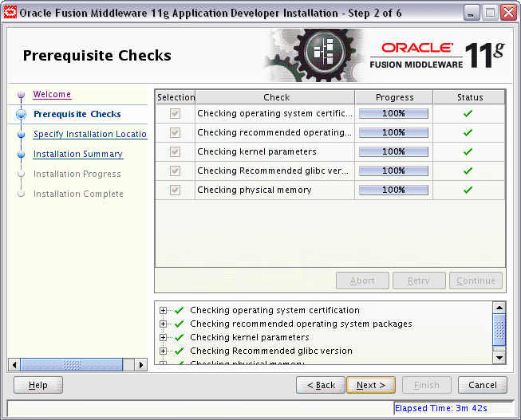Expand Checking kernel parameters log node
The height and width of the screenshot is (420, 521).
click(x=163, y=337)
